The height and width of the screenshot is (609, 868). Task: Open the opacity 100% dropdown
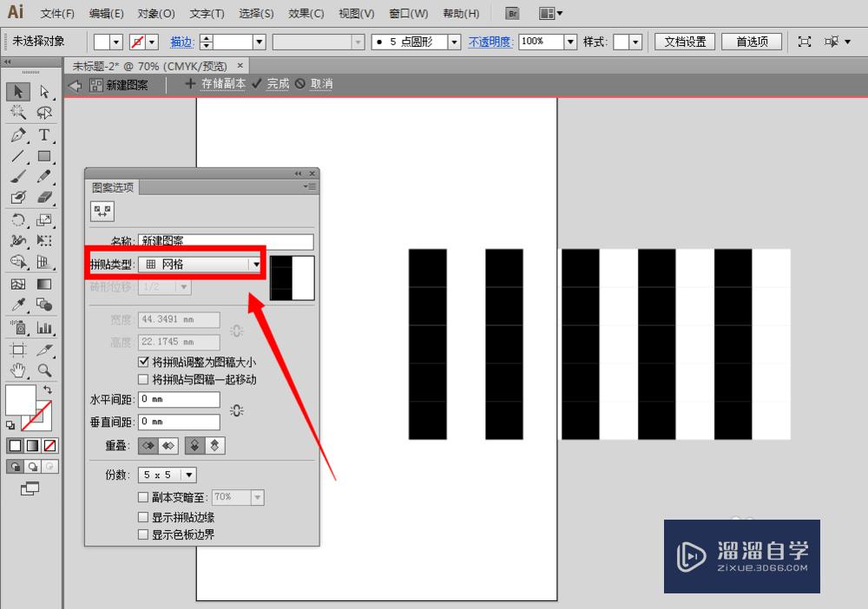coord(571,42)
